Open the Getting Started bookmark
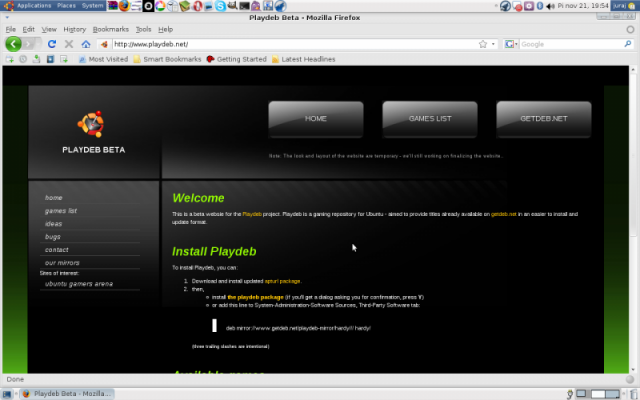Viewport: 640px width, 400px height. 237,59
